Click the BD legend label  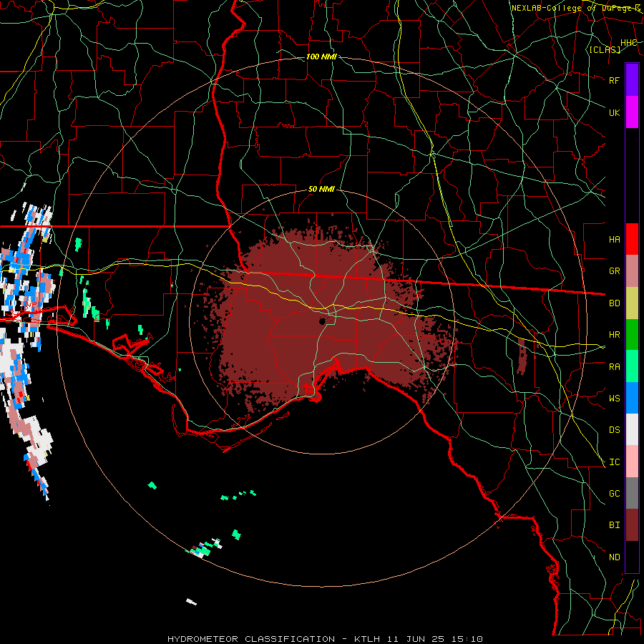point(614,303)
